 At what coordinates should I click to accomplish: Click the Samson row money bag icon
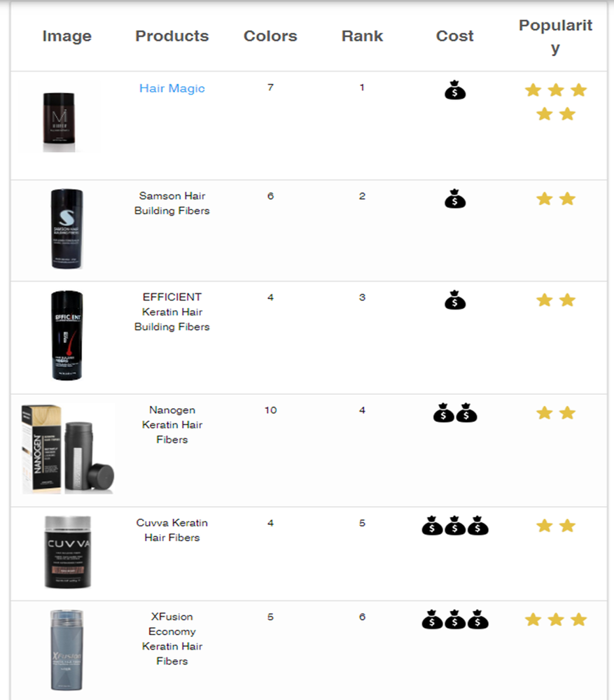tap(455, 199)
